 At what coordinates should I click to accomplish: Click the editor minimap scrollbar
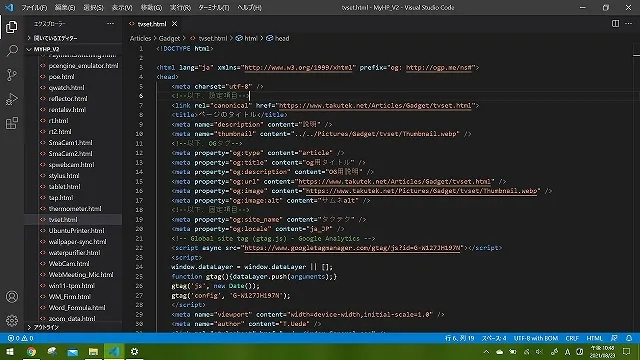coord(636,188)
